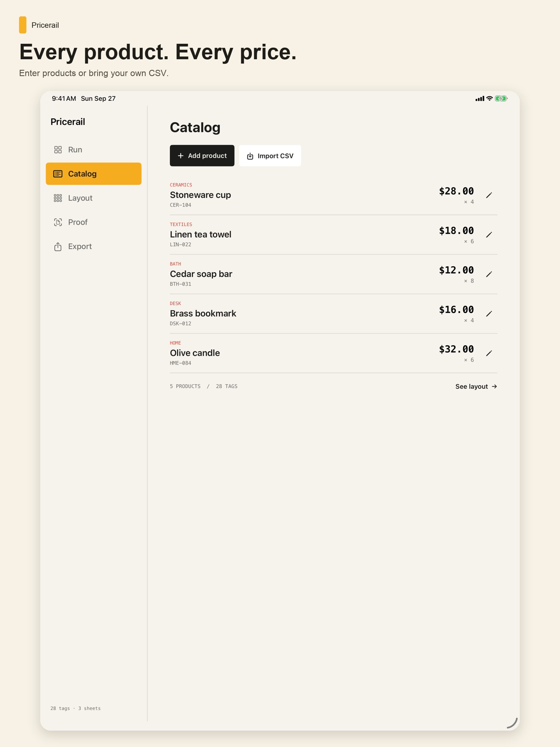Click the Catalog page heading
This screenshot has width=560, height=747.
click(195, 128)
